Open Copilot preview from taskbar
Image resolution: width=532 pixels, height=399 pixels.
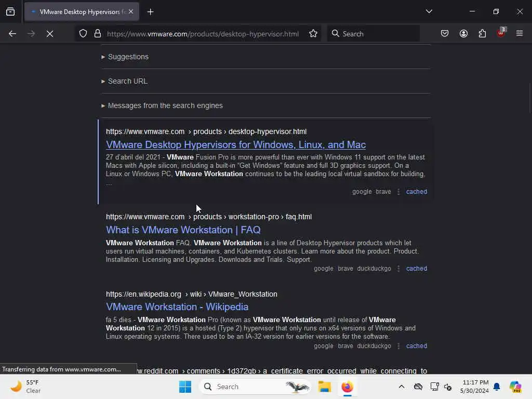515,387
